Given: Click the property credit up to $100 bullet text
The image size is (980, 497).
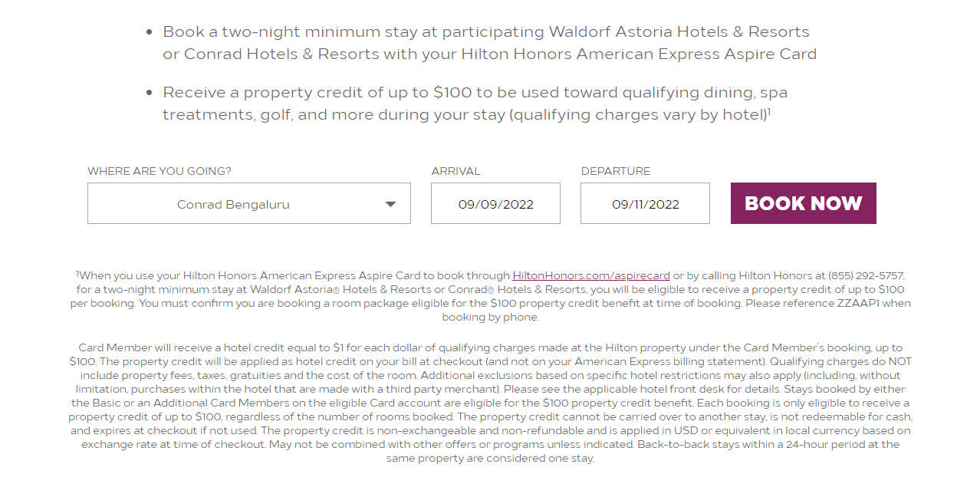Looking at the screenshot, I should tap(475, 104).
